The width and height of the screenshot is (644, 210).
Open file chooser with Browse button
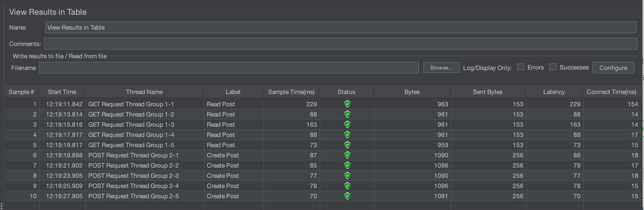click(x=441, y=68)
